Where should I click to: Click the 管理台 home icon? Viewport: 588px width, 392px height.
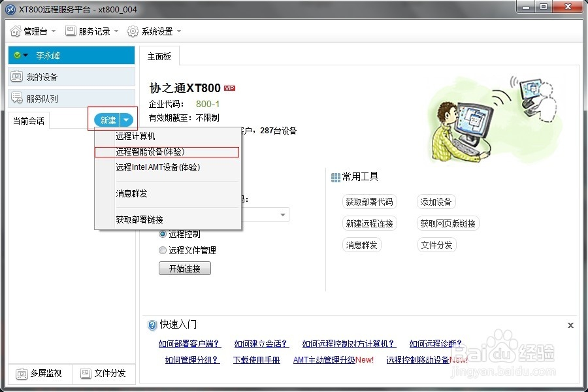[16, 31]
